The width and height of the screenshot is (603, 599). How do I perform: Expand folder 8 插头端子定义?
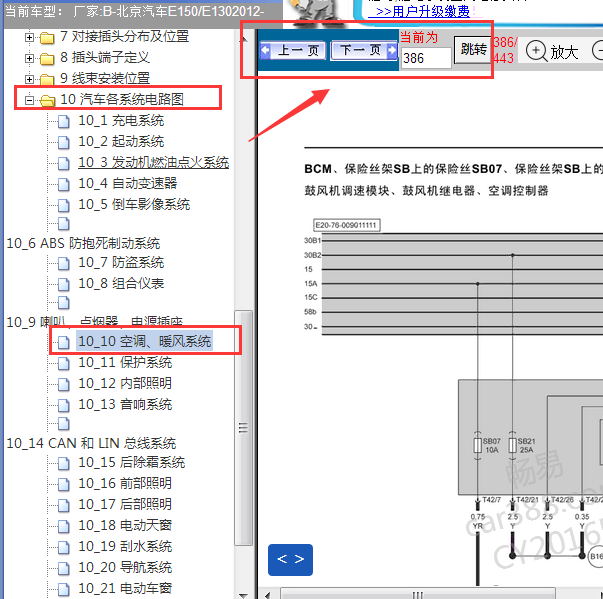[29, 58]
